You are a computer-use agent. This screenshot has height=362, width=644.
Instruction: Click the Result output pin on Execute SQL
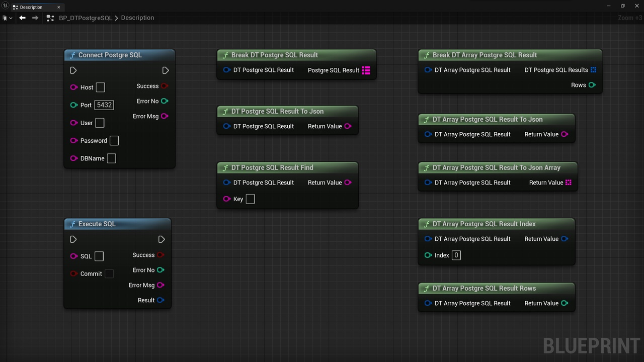click(160, 300)
